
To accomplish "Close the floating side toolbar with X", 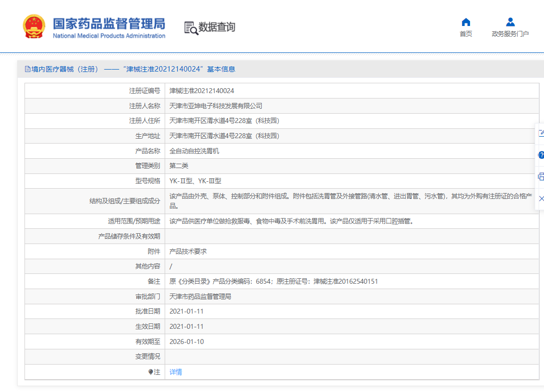I will click(541, 198).
